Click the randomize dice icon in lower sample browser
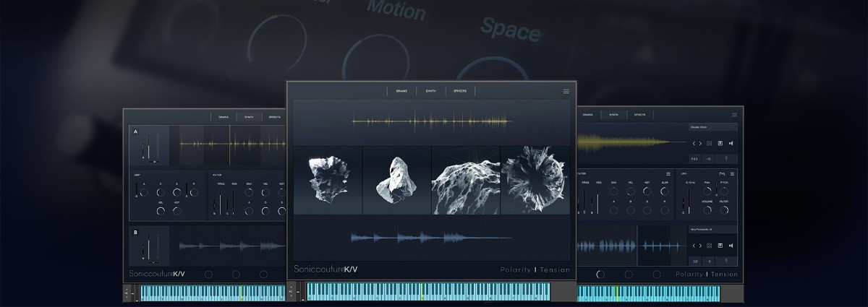The height and width of the screenshot is (307, 868). click(710, 246)
